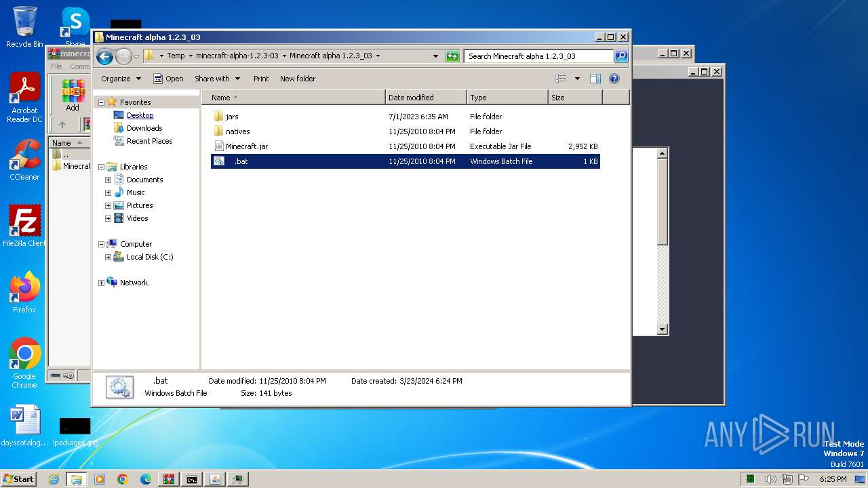Click the scrollbar down arrow in background window
Viewport: 868px width, 488px height.
[x=663, y=329]
